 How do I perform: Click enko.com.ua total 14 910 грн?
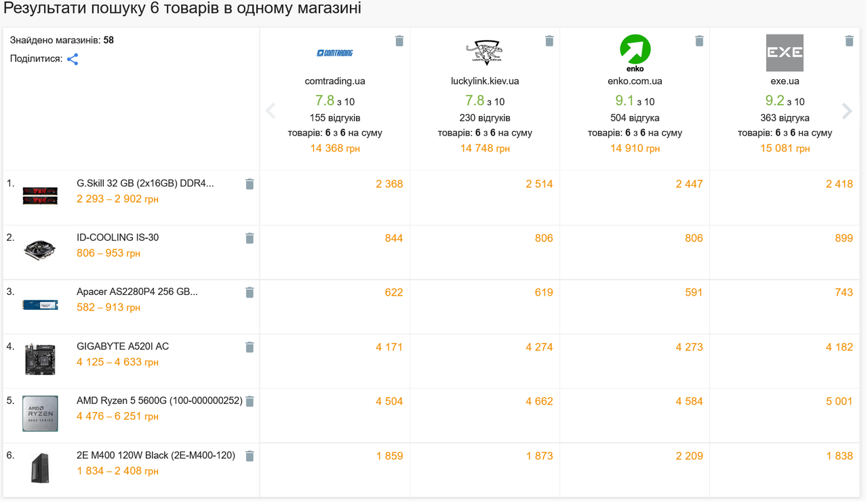tap(635, 148)
